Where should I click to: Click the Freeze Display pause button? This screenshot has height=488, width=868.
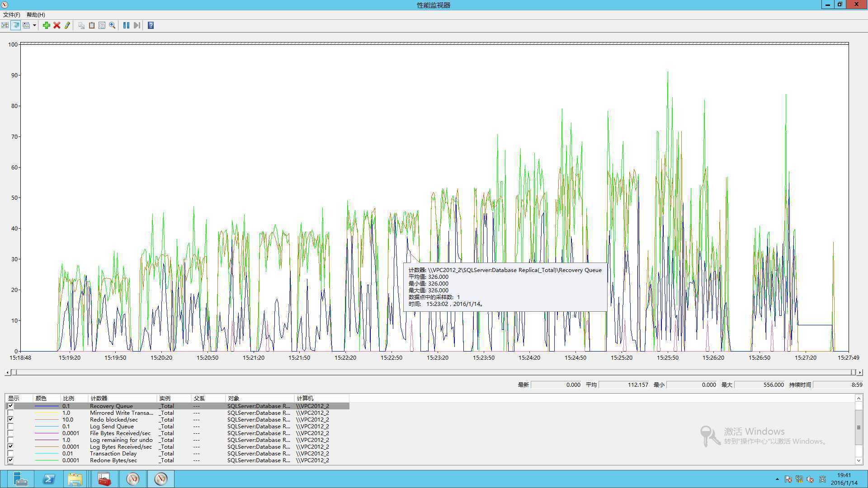coord(126,25)
